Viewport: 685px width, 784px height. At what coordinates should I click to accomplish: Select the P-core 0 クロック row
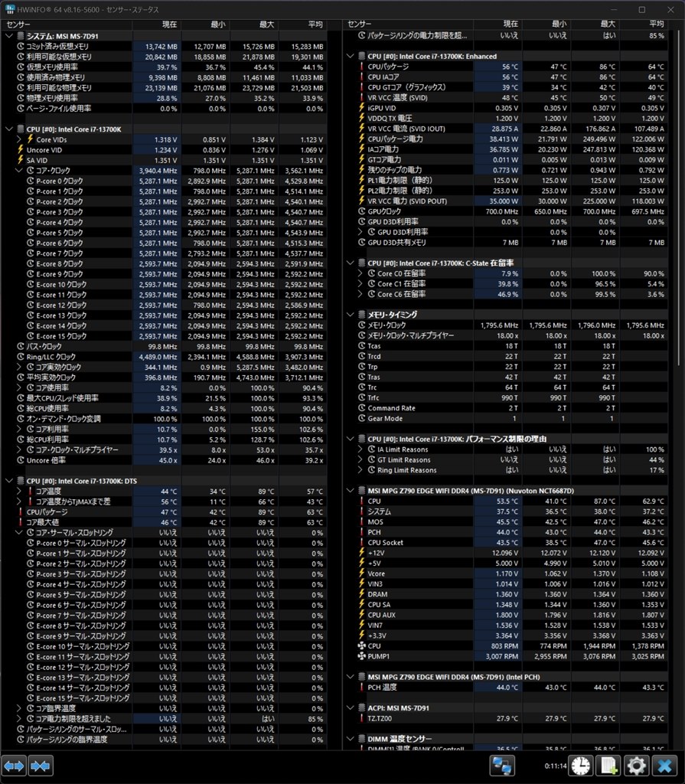(x=165, y=181)
